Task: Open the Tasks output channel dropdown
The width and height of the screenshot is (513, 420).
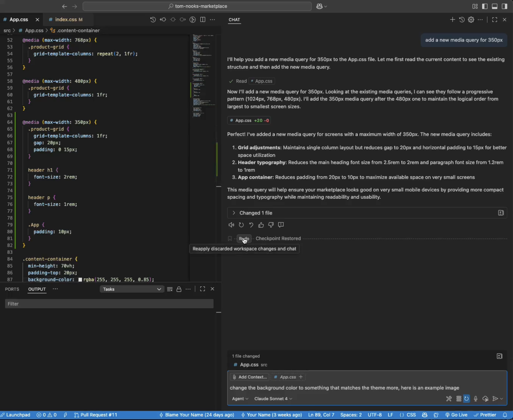Action: coord(131,289)
